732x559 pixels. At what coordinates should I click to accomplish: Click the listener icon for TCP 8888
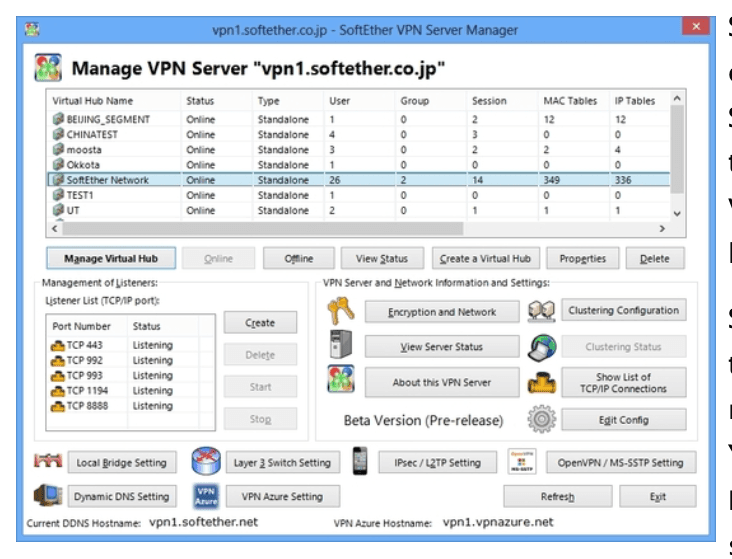coord(57,406)
